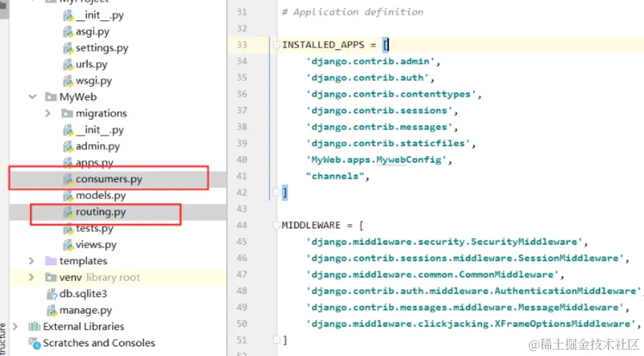Click the Python icon of admin.py
The height and width of the screenshot is (356, 644).
[68, 146]
